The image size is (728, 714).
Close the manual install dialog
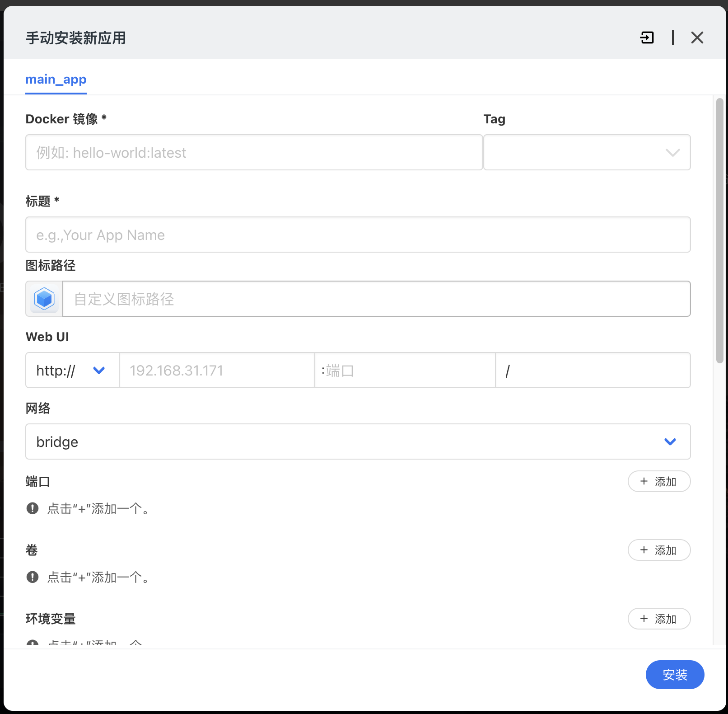click(x=697, y=38)
